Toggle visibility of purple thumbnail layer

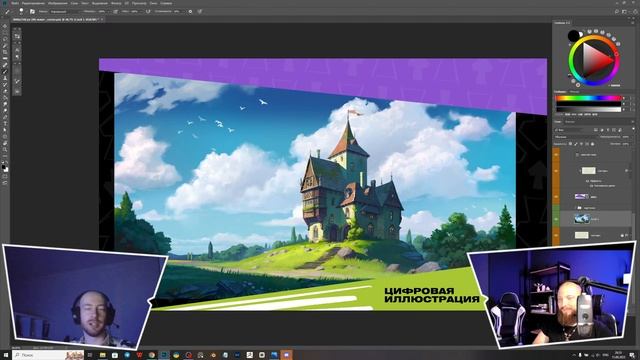[x=556, y=197]
